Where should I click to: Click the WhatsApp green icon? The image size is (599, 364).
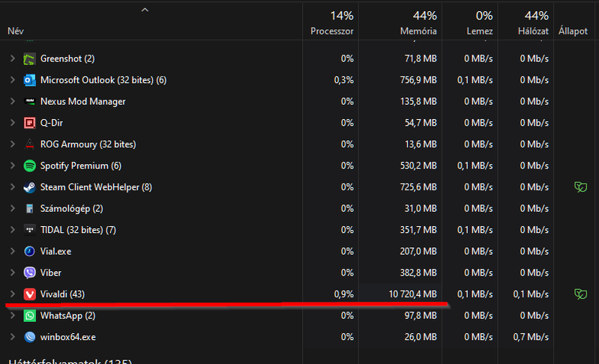(29, 315)
